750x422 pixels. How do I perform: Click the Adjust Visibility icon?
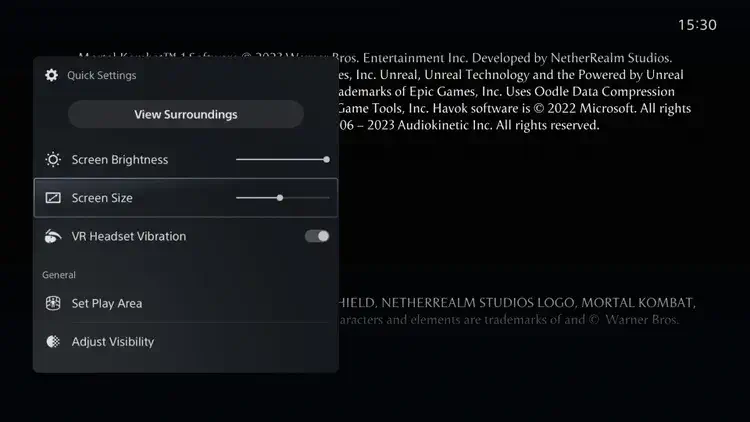click(53, 342)
